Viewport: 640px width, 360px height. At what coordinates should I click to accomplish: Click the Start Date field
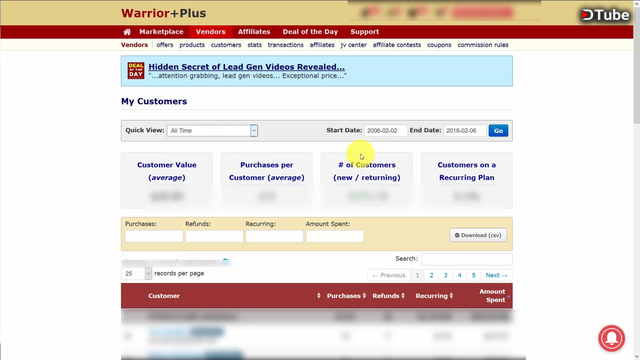(x=386, y=131)
